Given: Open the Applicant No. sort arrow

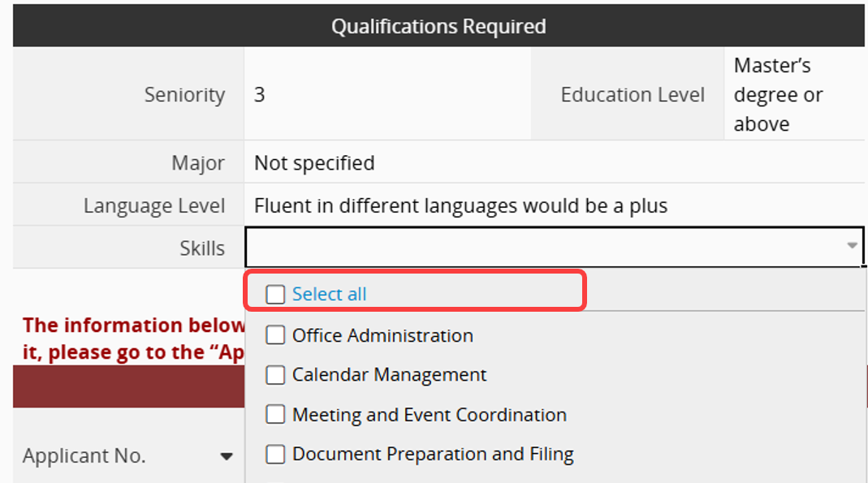Looking at the screenshot, I should click(x=227, y=457).
